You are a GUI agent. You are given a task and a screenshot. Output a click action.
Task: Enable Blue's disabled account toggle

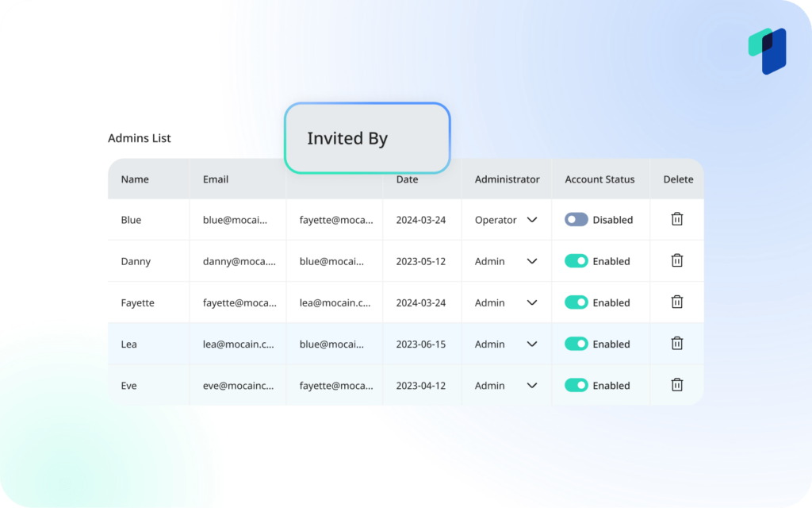tap(576, 220)
